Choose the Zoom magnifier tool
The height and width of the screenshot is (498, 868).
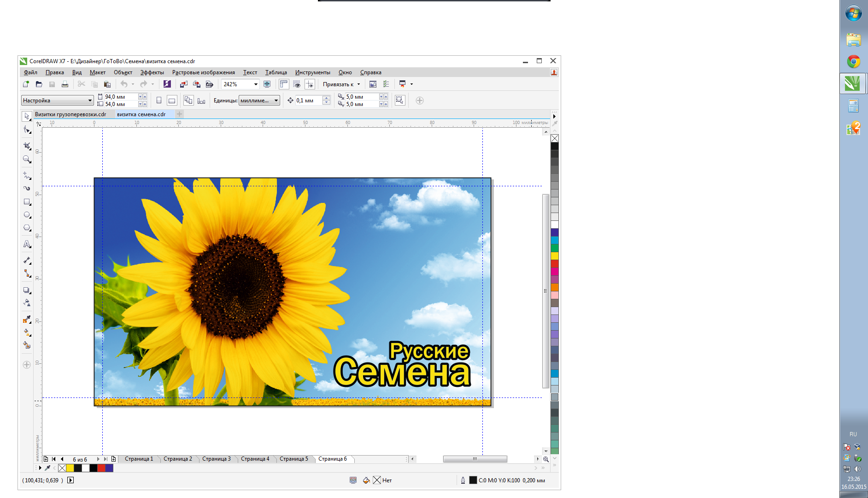pyautogui.click(x=27, y=160)
